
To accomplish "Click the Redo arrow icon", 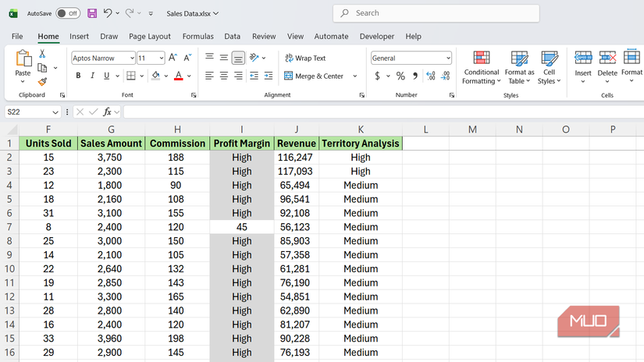I will (130, 13).
